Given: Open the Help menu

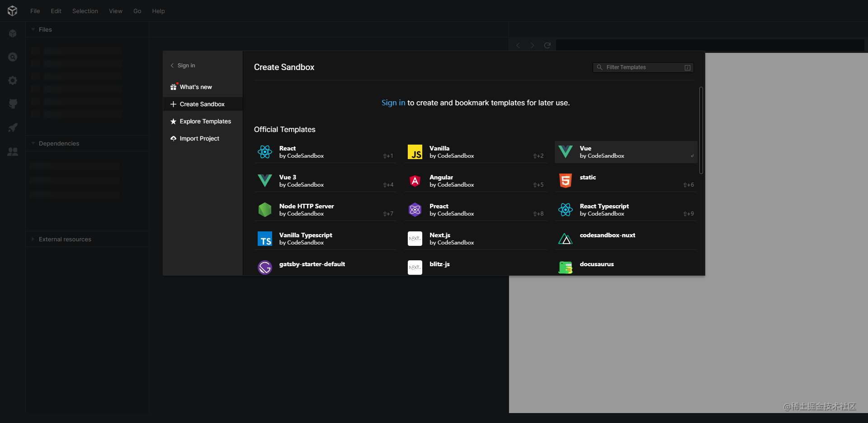Looking at the screenshot, I should 158,11.
